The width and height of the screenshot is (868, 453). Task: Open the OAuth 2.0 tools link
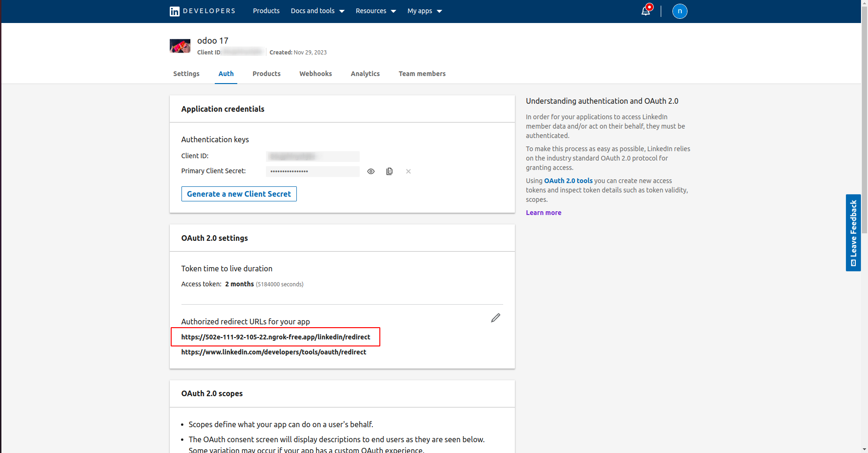[568, 181]
